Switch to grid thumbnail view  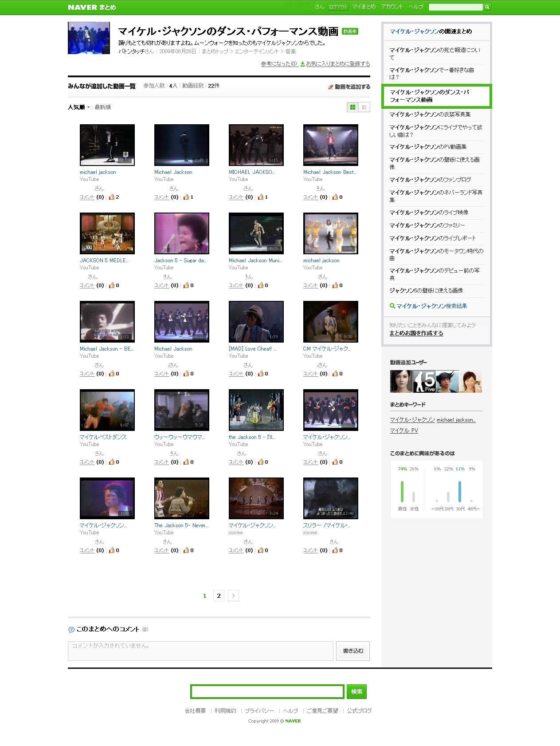[353, 107]
